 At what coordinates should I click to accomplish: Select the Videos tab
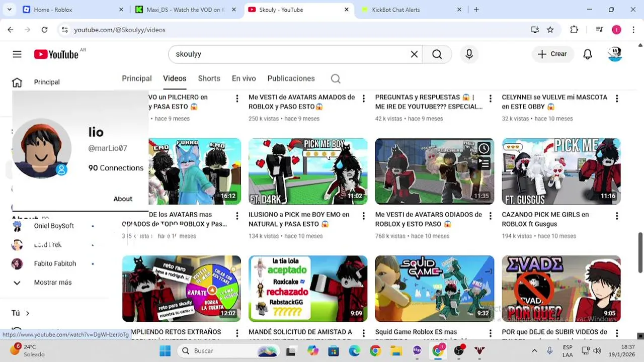point(175,78)
